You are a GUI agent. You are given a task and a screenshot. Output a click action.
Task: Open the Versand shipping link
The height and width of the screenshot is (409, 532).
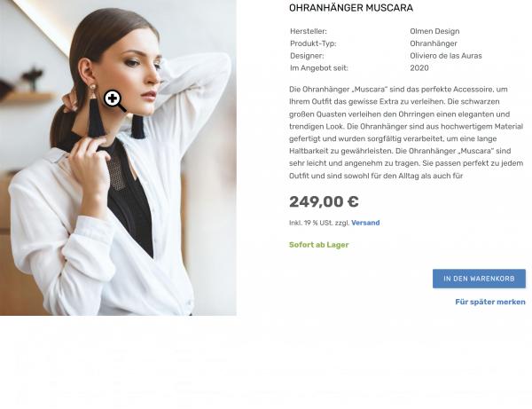[x=365, y=223]
